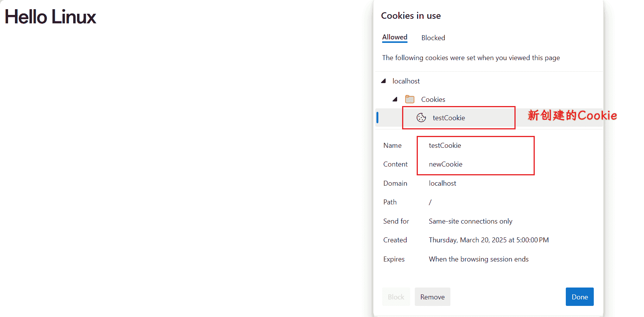
Task: Click the cookie Created date value
Action: [489, 240]
